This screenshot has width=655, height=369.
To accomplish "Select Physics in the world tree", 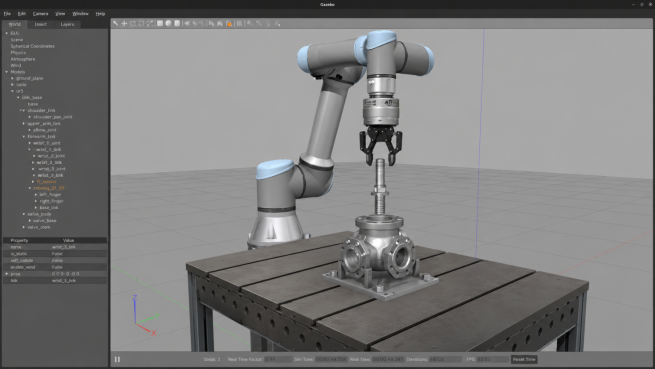I will [18, 53].
